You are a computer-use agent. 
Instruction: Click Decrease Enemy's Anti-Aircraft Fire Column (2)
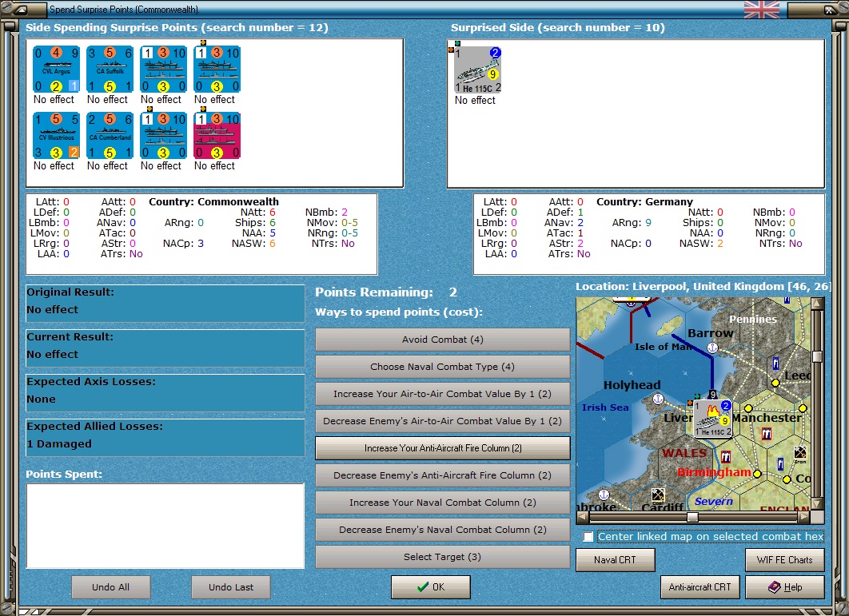point(442,475)
